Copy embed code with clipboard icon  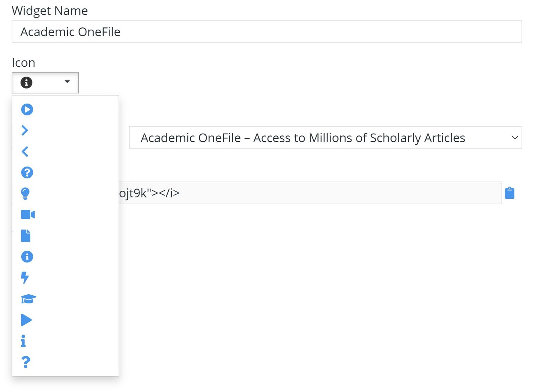(x=509, y=193)
